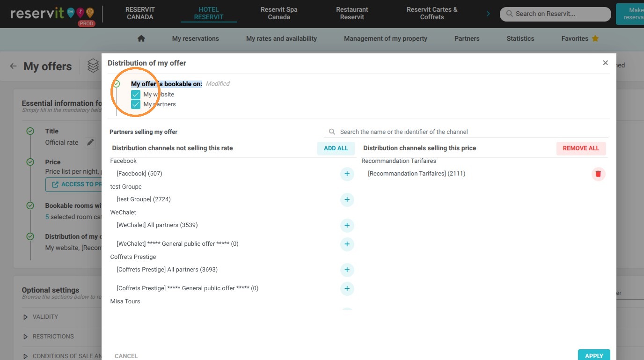This screenshot has width=644, height=360.
Task: Click the Facebook group heading
Action: [x=124, y=161]
